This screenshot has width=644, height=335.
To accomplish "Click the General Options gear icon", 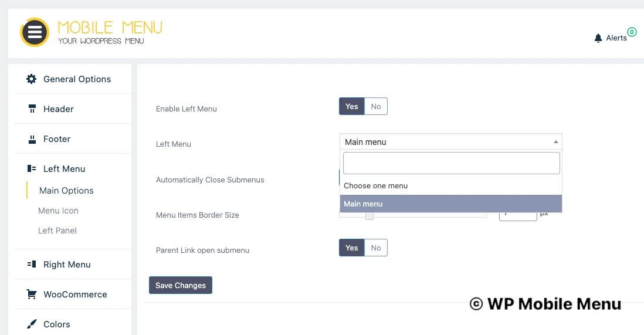I will (31, 79).
